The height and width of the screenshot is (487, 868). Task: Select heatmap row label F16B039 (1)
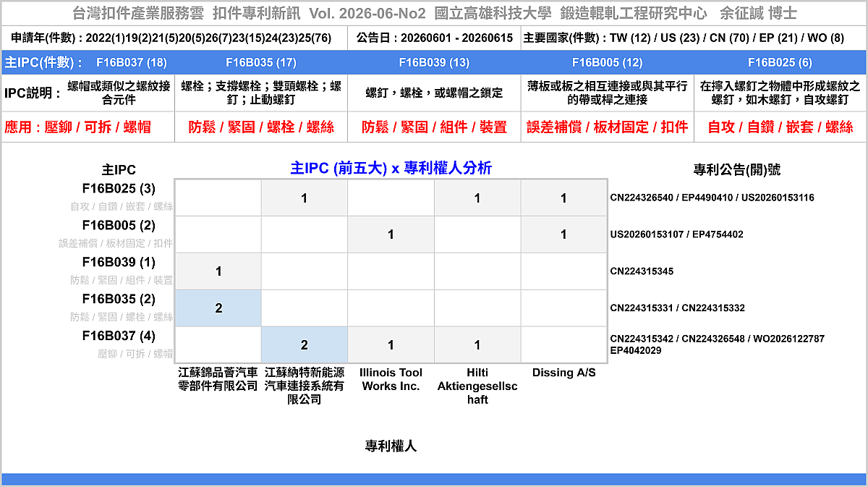pos(119,262)
